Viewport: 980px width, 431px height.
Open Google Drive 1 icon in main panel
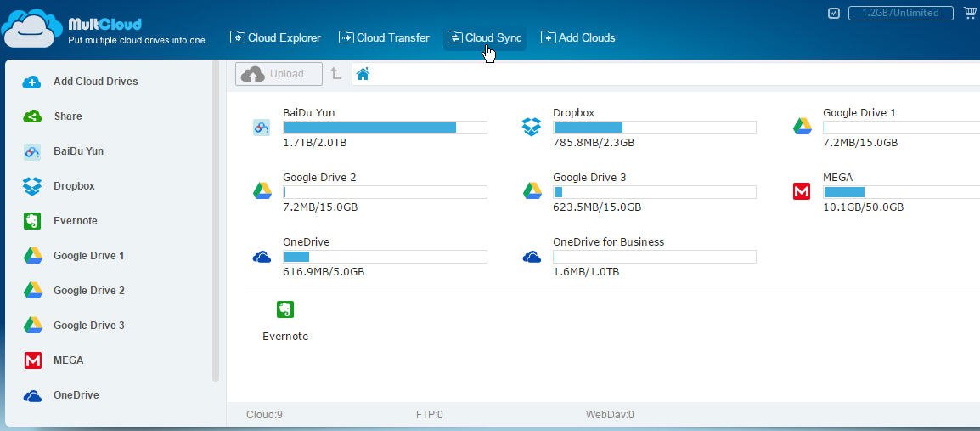coord(802,127)
